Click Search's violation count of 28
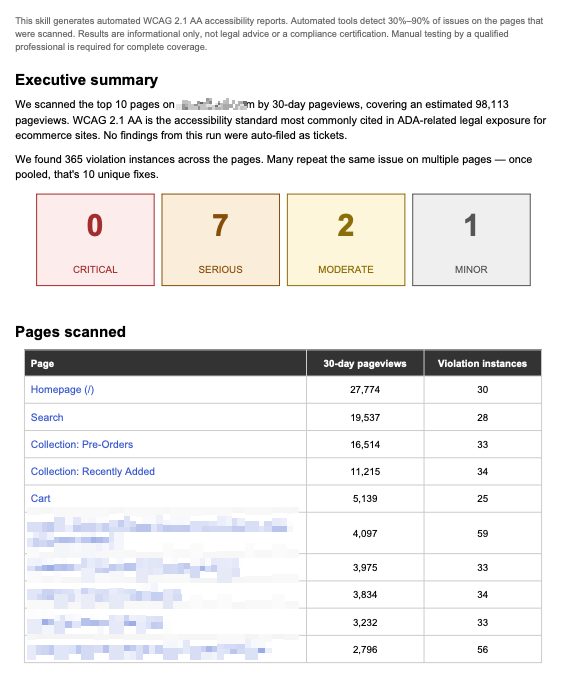Image resolution: width=576 pixels, height=683 pixels. click(483, 417)
